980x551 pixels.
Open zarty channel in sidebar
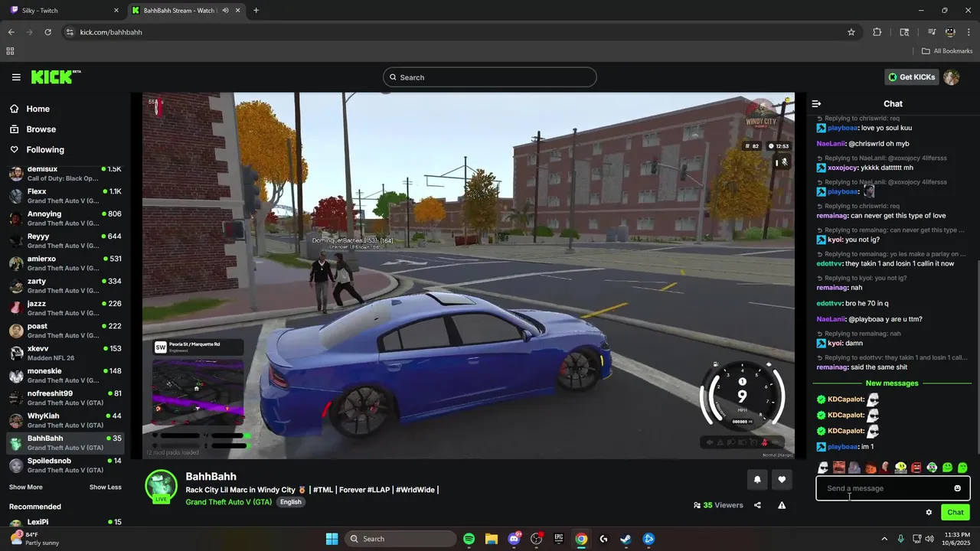point(64,285)
